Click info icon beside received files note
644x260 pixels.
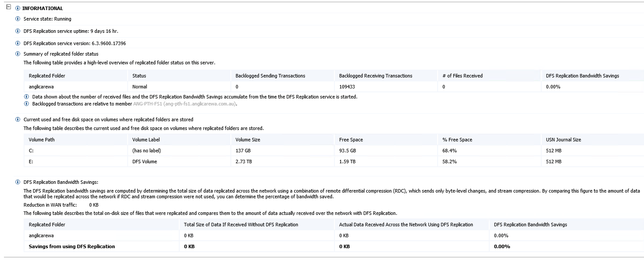27,97
